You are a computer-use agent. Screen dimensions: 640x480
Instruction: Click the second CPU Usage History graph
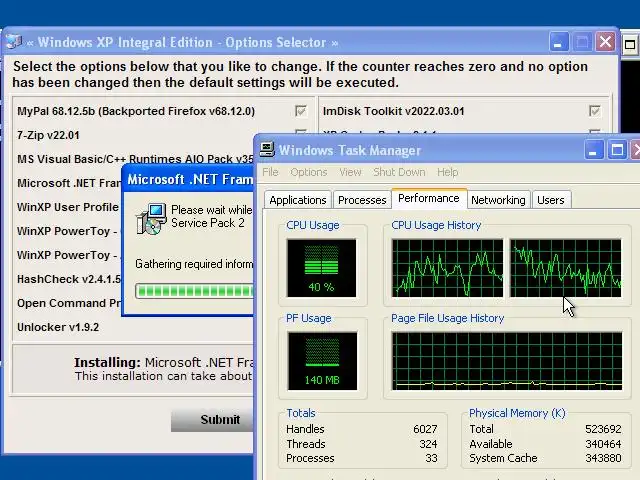pyautogui.click(x=566, y=268)
